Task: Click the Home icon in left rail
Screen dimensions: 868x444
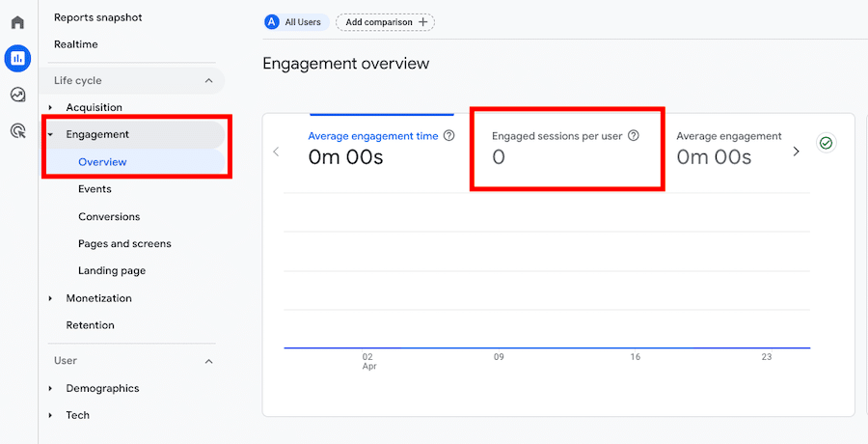Action: point(17,22)
